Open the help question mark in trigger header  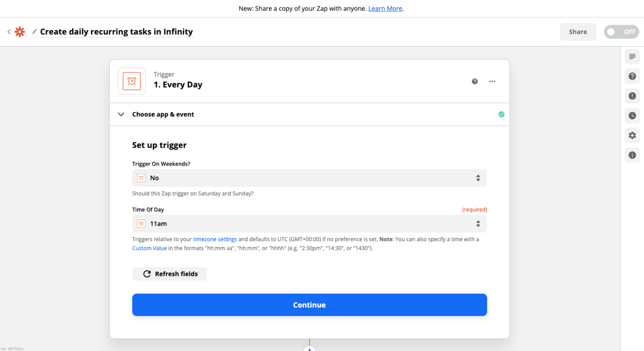[x=475, y=82]
